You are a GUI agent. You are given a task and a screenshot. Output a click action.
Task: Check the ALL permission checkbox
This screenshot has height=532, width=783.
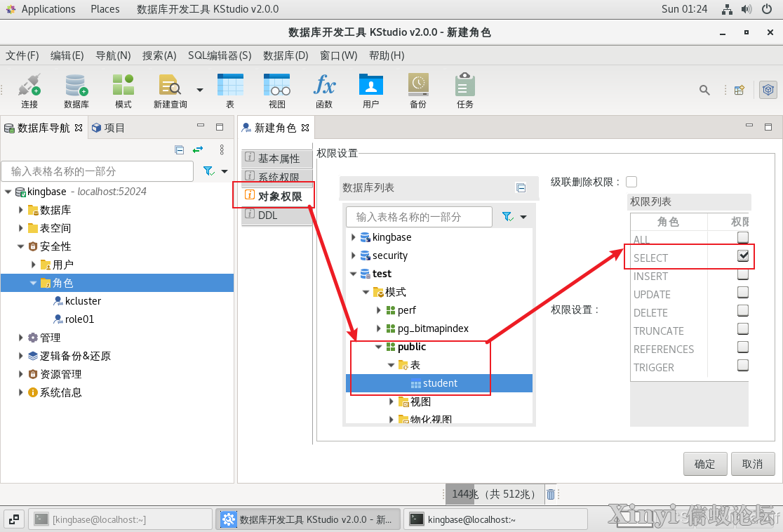[x=743, y=237]
